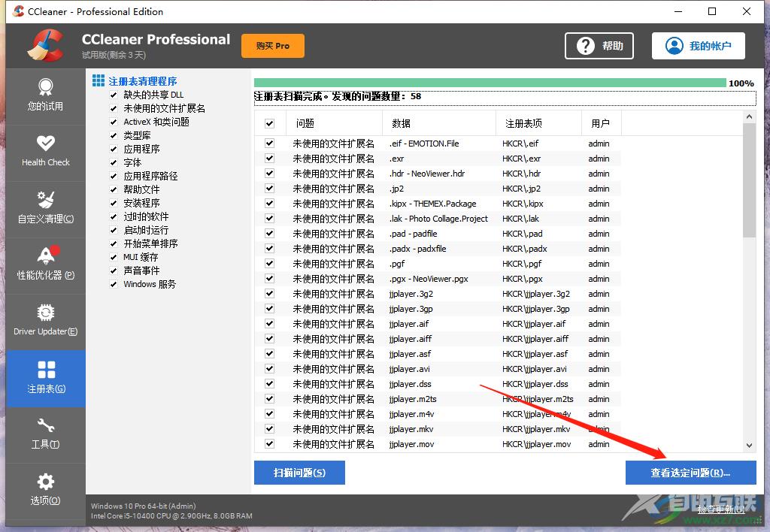Uncheck the .eif EMOTION.File row checkbox

[x=270, y=144]
